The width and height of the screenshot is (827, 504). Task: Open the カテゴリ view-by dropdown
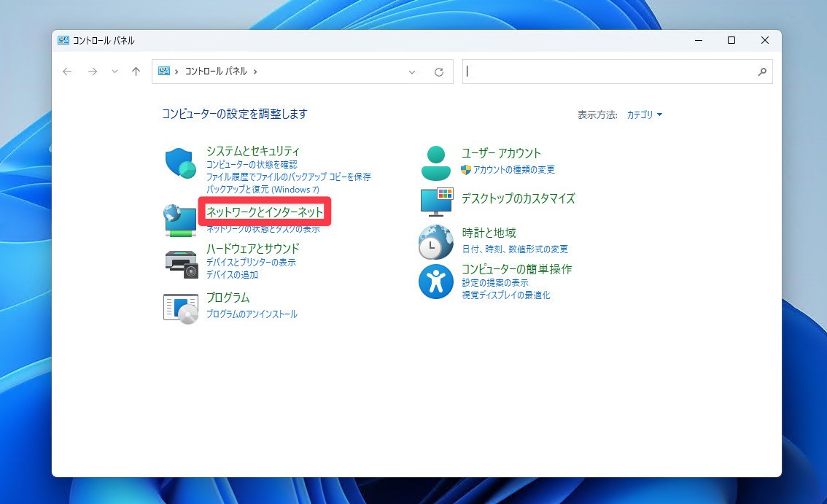coord(644,115)
